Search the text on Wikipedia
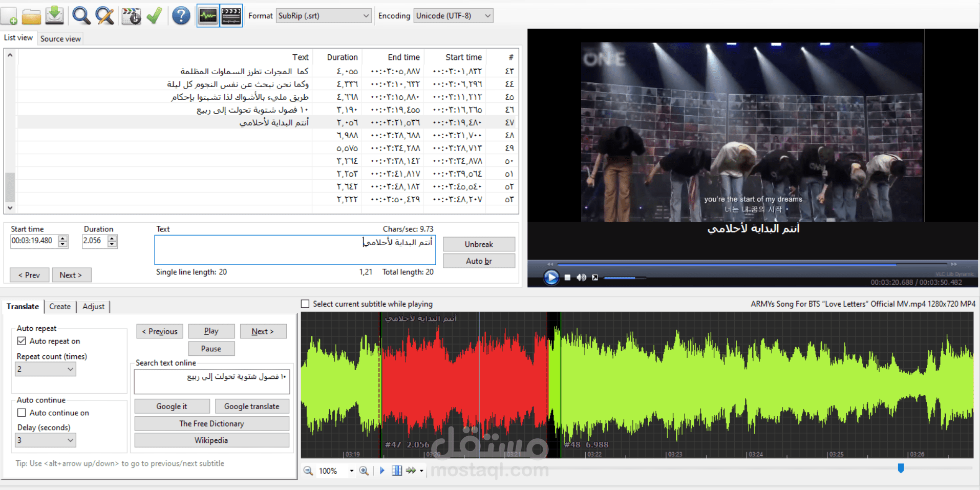The image size is (980, 490). [x=212, y=440]
